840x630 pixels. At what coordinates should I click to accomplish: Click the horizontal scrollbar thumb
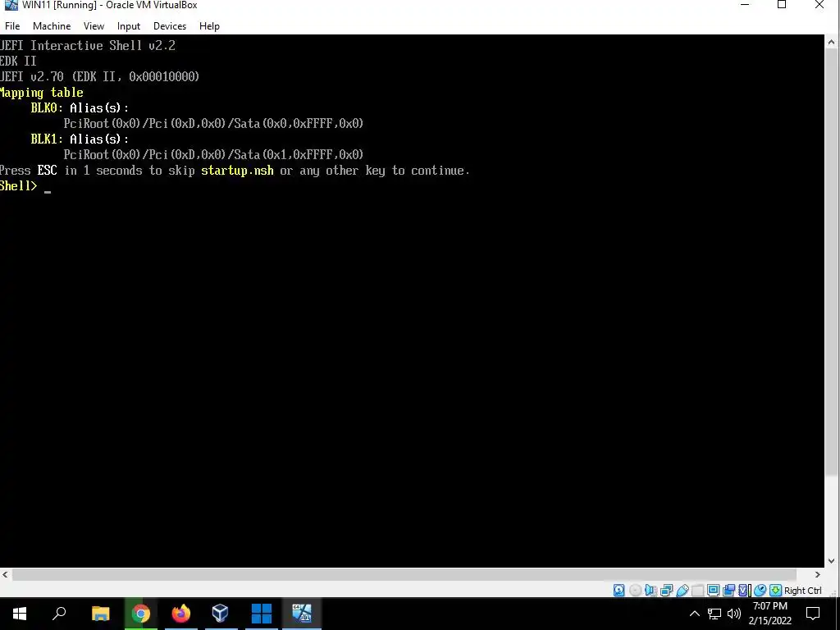[x=405, y=574]
